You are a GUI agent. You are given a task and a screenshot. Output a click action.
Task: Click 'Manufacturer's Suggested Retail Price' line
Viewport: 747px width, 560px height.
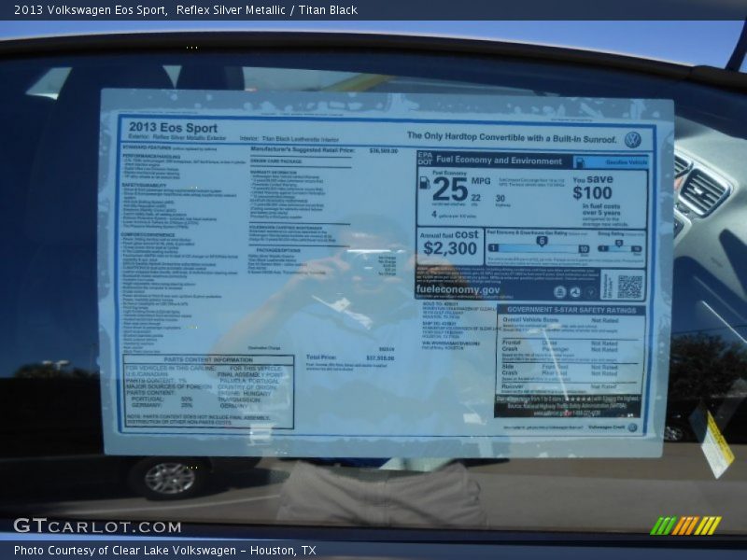click(x=303, y=150)
